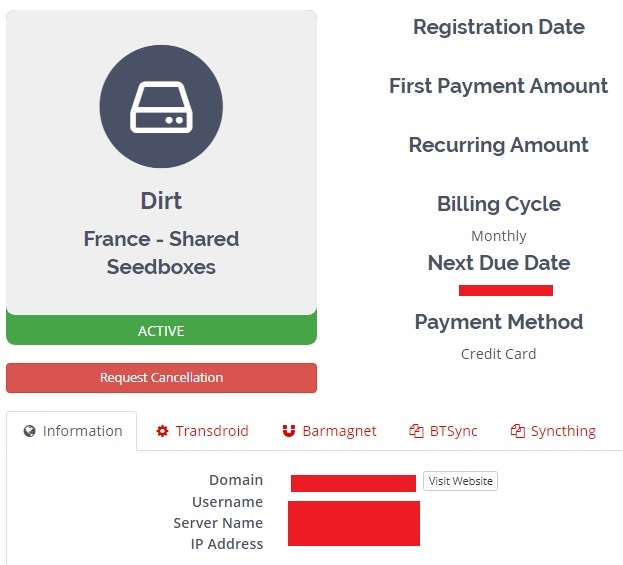Screen dimensions: 623x565
Task: Click the gear icon beside Transdroid
Action: coord(162,431)
